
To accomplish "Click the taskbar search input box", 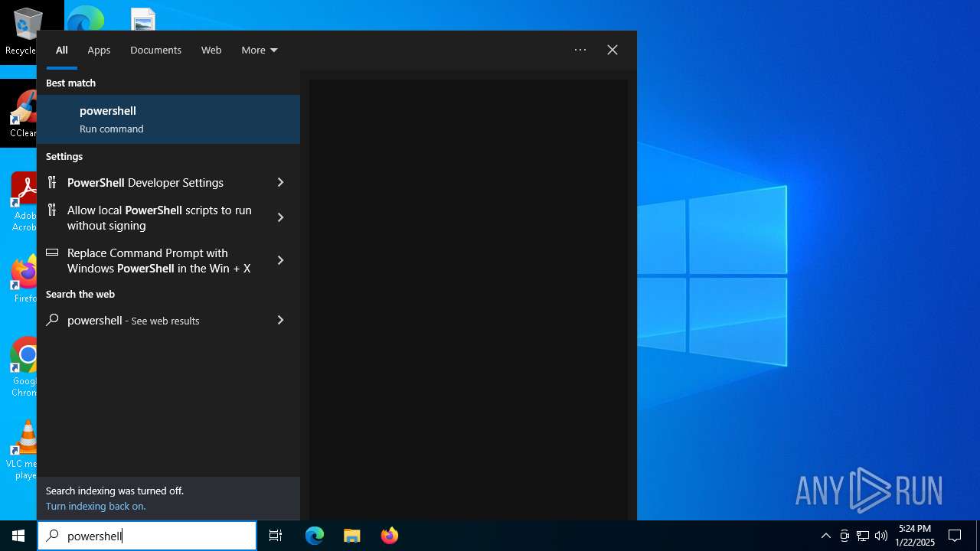I will pos(147,536).
